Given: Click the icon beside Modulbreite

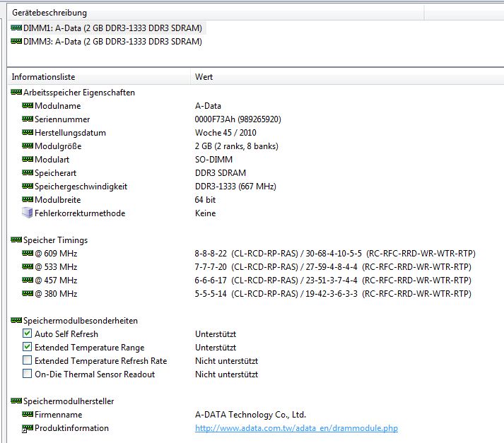Looking at the screenshot, I should (x=28, y=199).
